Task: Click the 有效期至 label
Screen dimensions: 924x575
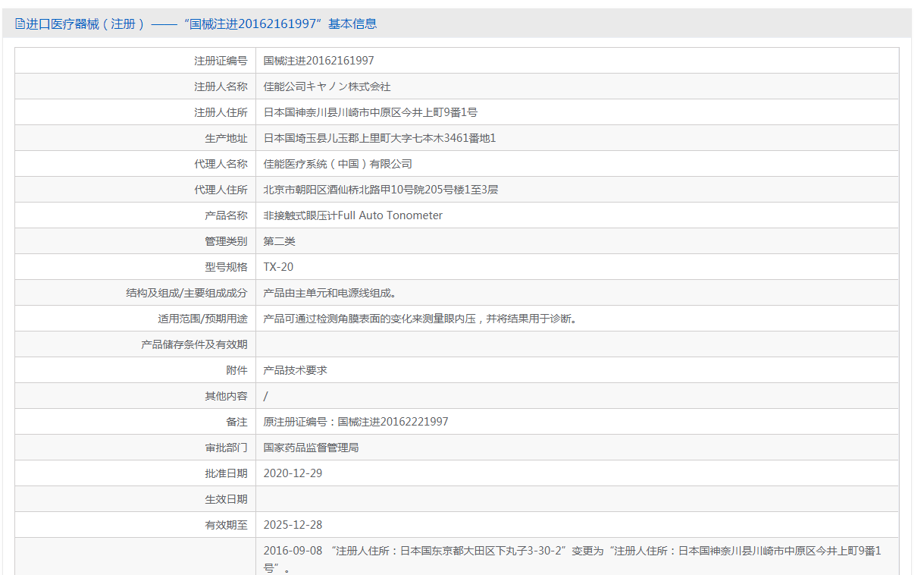Action: 226,525
